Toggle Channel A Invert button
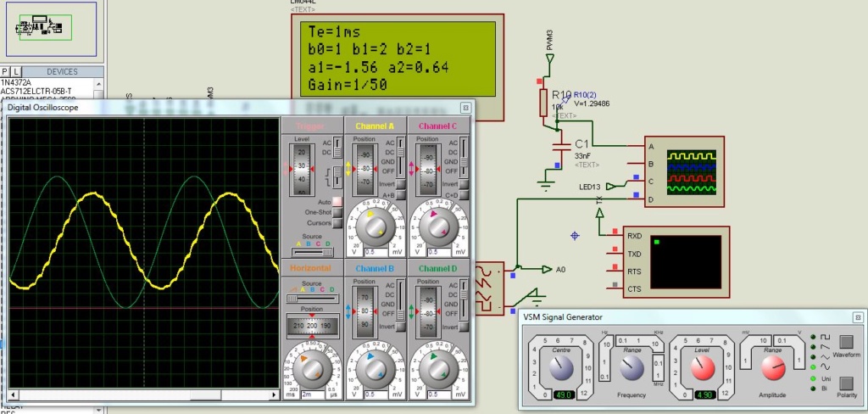This screenshot has height=414, width=868. 400,185
